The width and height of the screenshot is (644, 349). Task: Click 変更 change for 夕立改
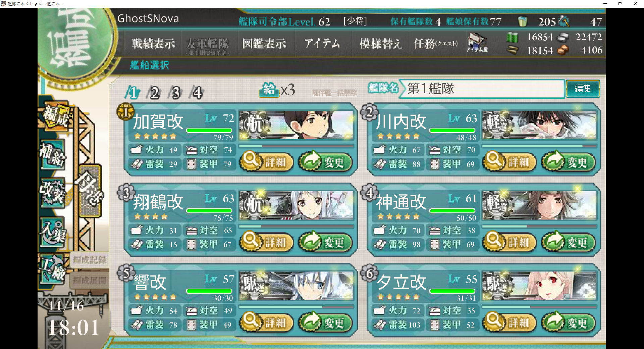point(568,322)
